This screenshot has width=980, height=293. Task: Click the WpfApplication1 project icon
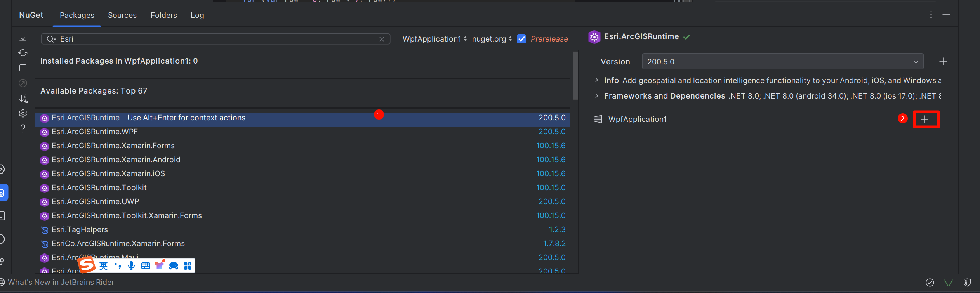598,119
